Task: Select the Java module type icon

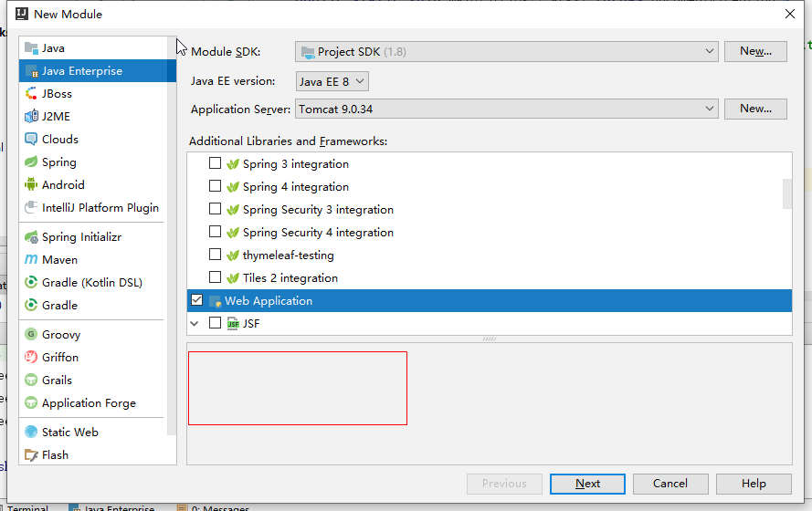Action: 31,48
